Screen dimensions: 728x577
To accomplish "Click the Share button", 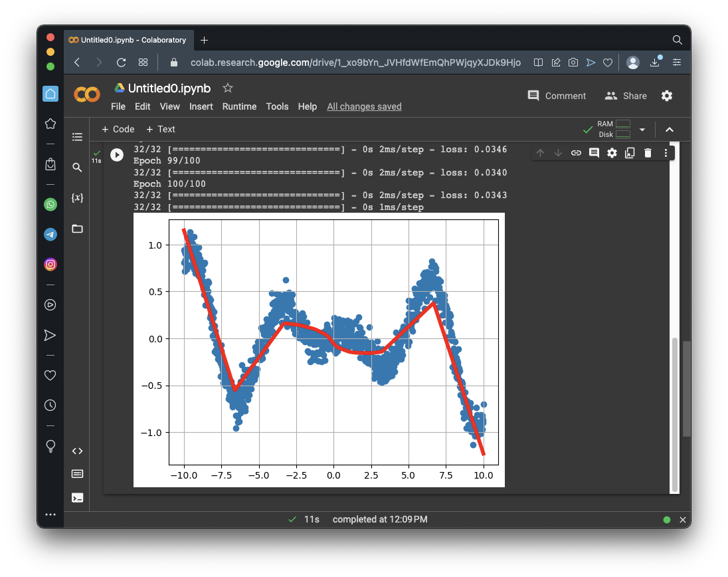I will click(x=626, y=96).
